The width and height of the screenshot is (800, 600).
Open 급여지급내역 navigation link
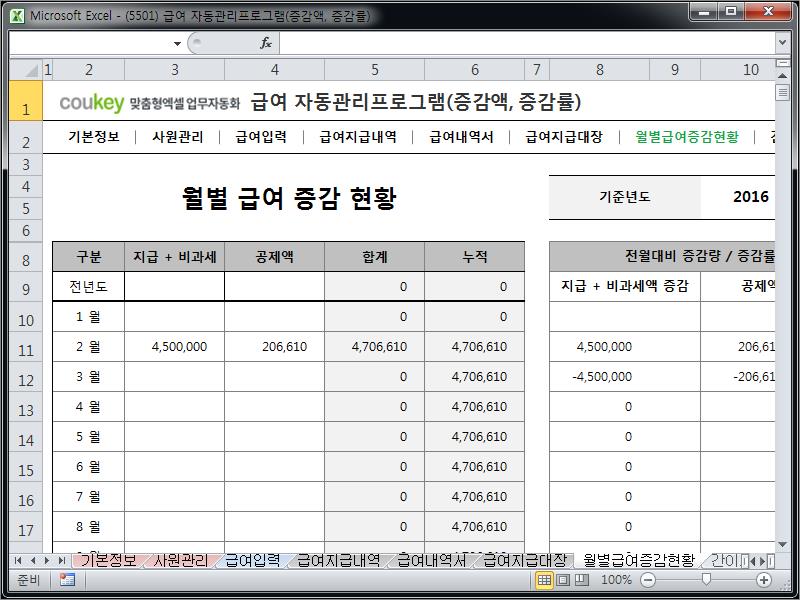358,137
